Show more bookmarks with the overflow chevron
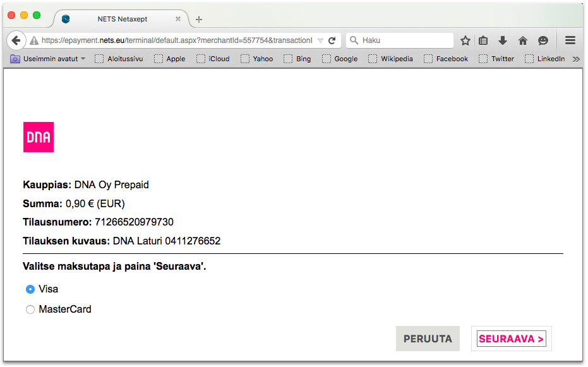588x367 pixels. tap(575, 59)
